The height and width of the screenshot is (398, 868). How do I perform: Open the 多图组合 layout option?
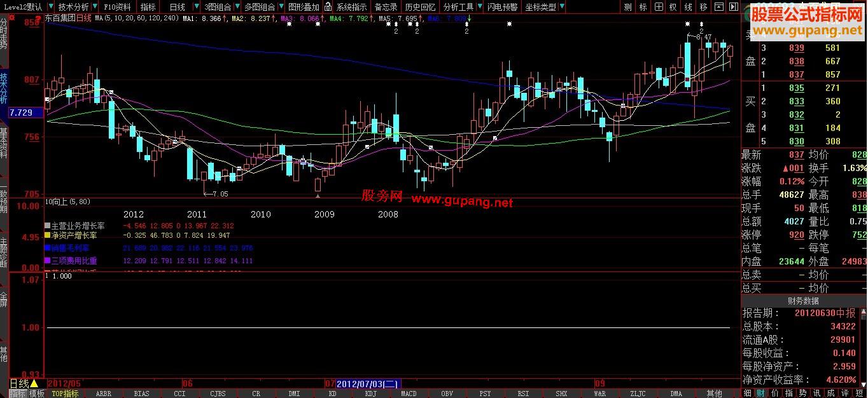(x=260, y=7)
